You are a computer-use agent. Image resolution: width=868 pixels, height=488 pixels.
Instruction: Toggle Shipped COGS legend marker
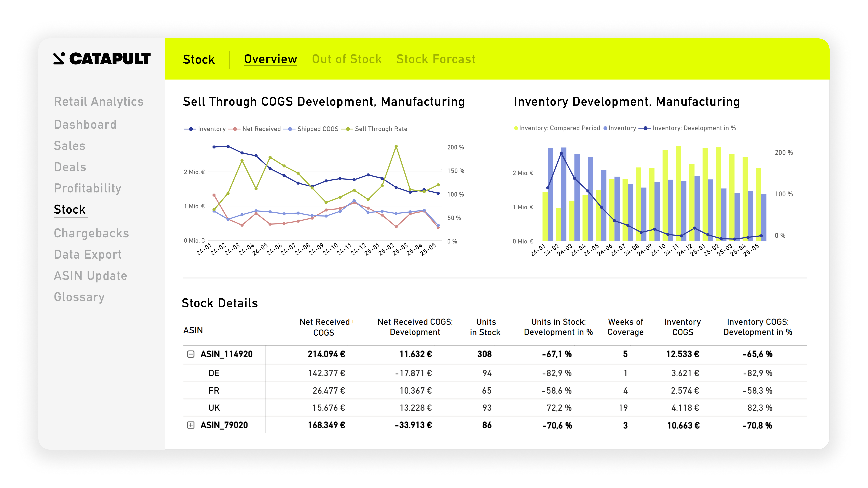290,129
